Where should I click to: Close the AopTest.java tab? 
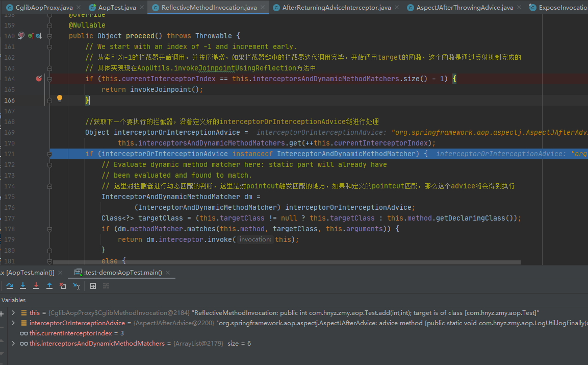(141, 7)
